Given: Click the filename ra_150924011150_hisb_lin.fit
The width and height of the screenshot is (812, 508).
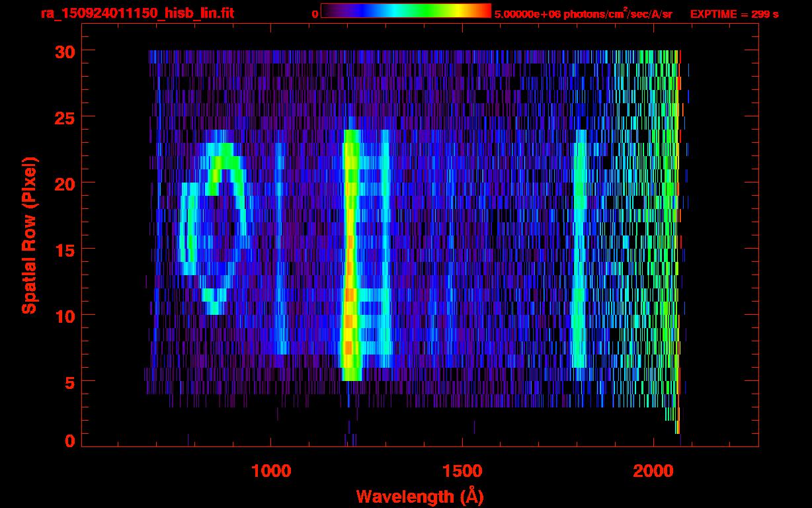Looking at the screenshot, I should (137, 13).
